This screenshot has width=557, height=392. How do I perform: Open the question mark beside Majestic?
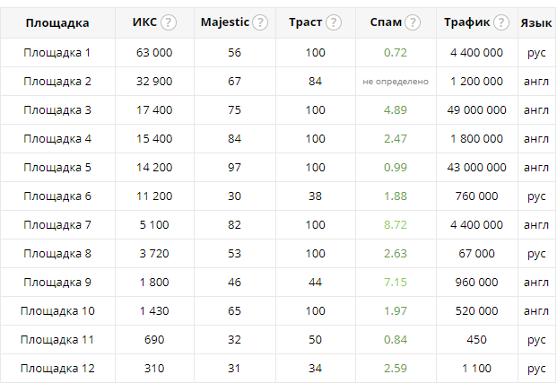pyautogui.click(x=260, y=22)
